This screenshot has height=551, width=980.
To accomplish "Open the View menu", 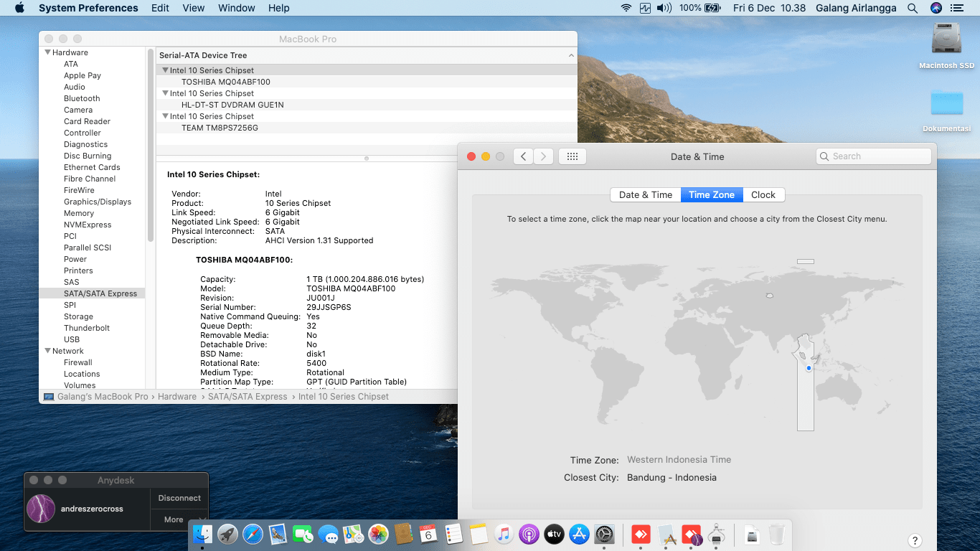I will 194,8.
